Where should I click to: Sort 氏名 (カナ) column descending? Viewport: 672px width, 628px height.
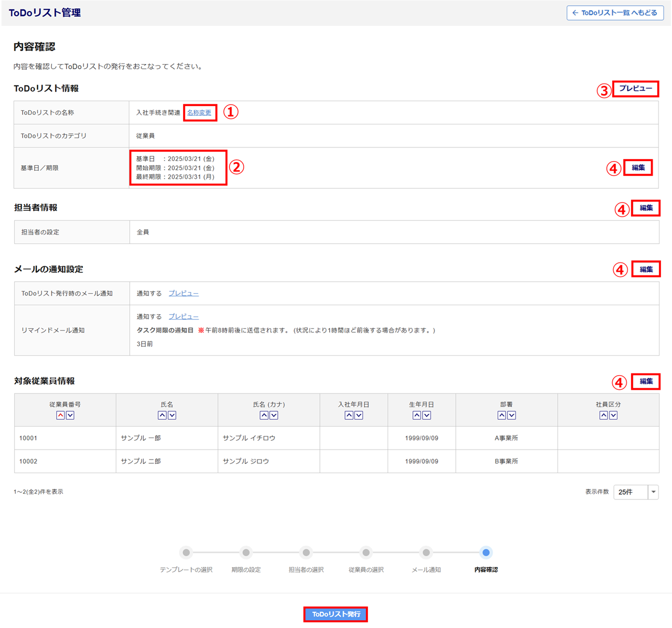tap(274, 415)
